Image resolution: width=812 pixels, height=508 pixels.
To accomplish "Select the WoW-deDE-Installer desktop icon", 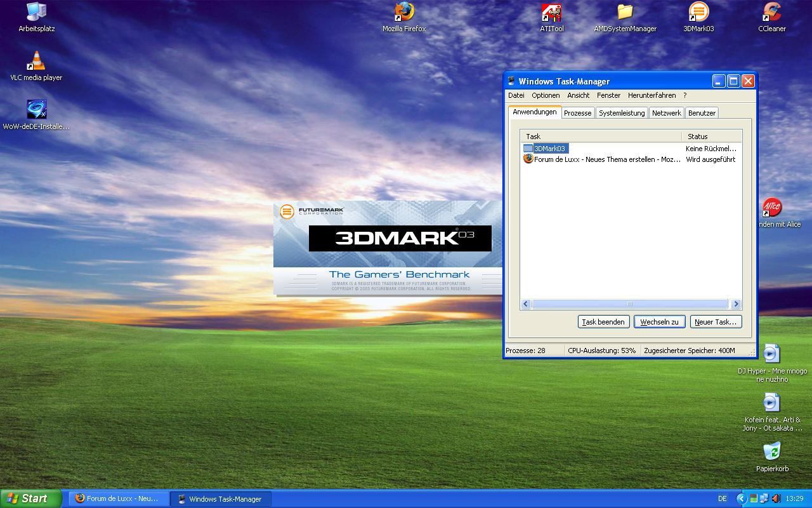I will point(36,115).
